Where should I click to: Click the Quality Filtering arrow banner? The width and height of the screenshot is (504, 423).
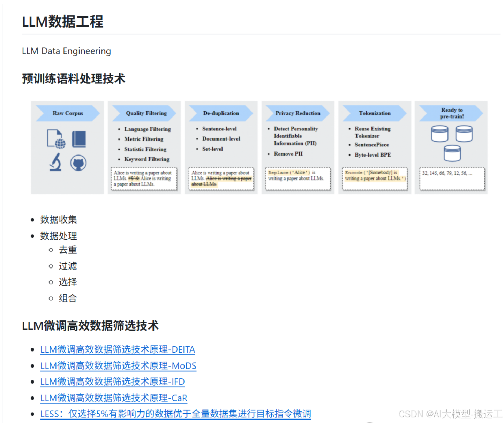click(144, 113)
